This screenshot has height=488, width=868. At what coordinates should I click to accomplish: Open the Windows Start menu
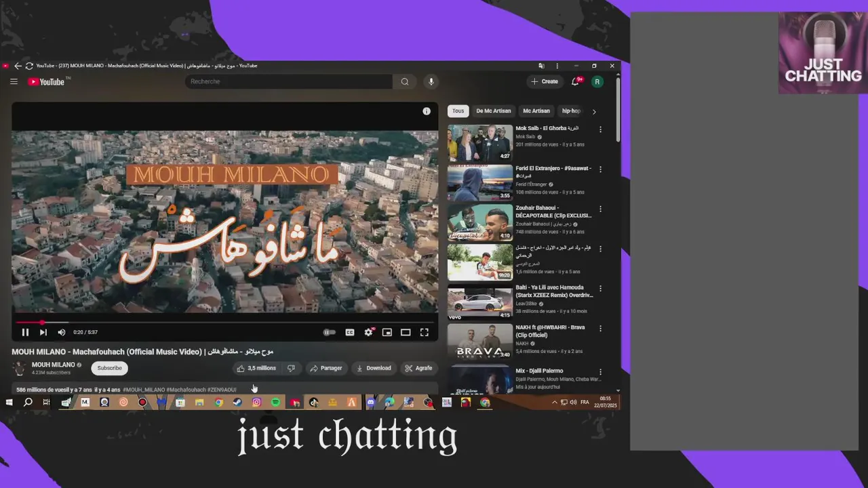click(9, 403)
